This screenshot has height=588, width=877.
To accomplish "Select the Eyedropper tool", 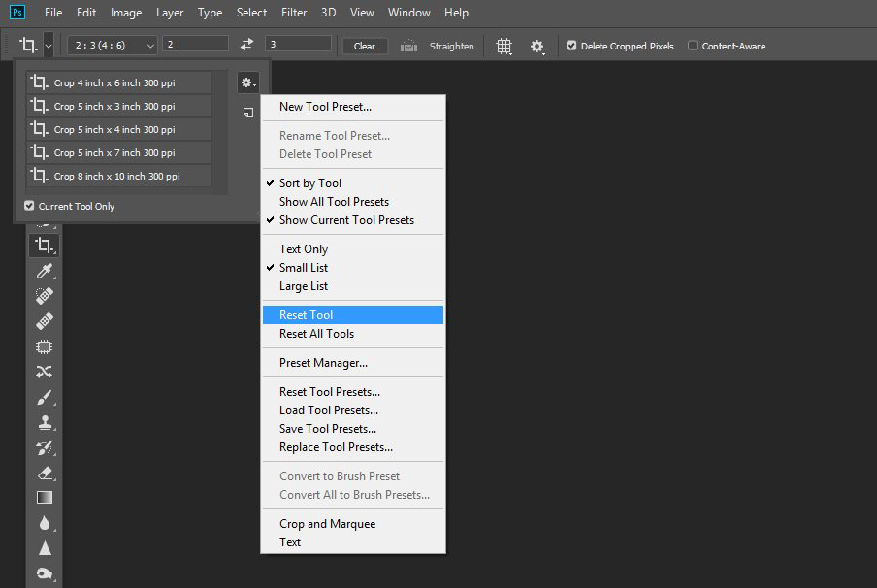I will tap(44, 271).
